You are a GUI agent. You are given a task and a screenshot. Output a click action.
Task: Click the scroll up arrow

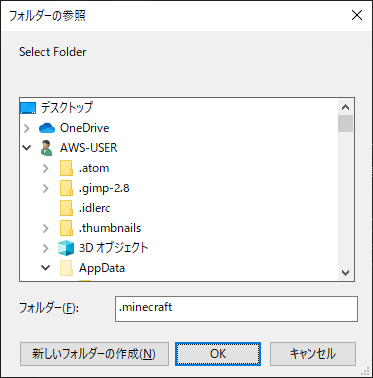345,107
